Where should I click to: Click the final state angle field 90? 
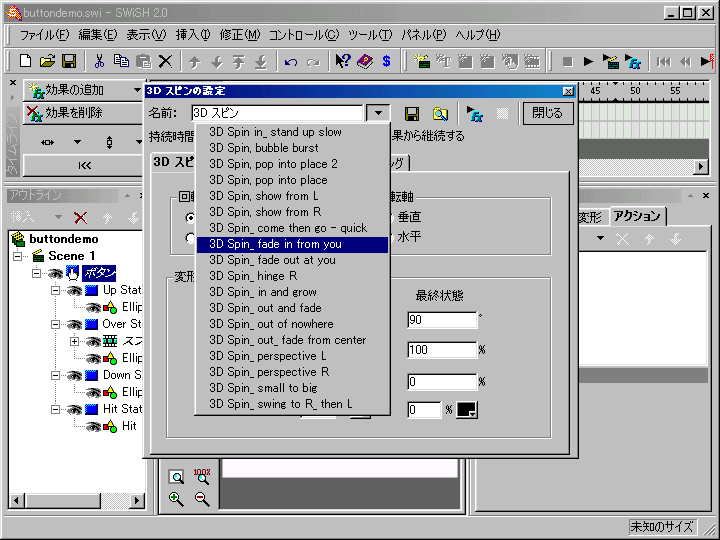[x=442, y=320]
